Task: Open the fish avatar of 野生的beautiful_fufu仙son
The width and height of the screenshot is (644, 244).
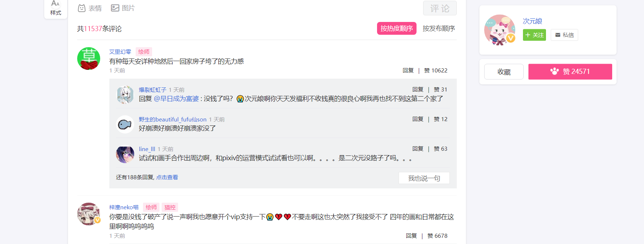Action: (x=125, y=125)
